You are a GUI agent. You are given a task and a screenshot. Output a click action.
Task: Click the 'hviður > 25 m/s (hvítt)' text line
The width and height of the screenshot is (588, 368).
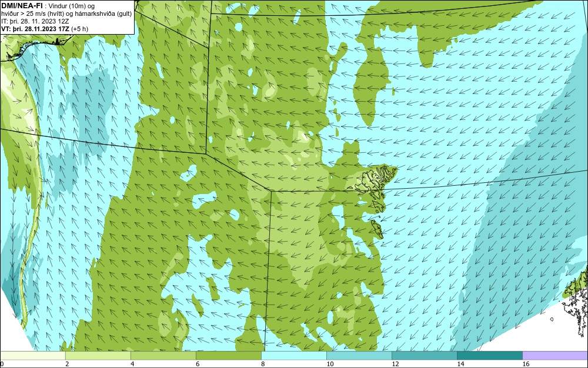[x=67, y=14]
